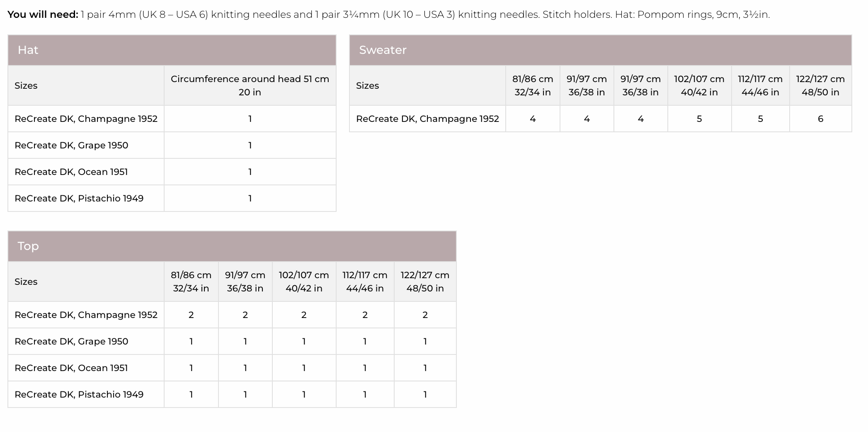Click Sweater size 81/86 cm column header
The height and width of the screenshot is (432, 868).
(x=532, y=85)
